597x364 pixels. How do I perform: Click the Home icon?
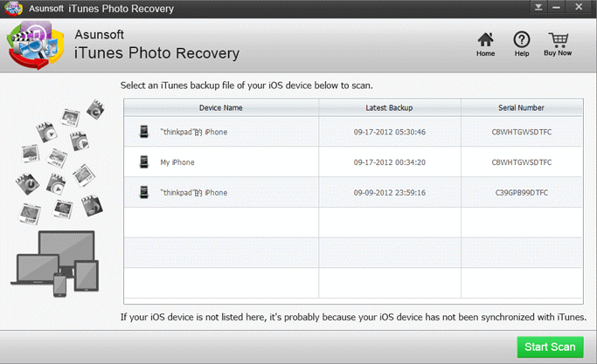coord(485,39)
